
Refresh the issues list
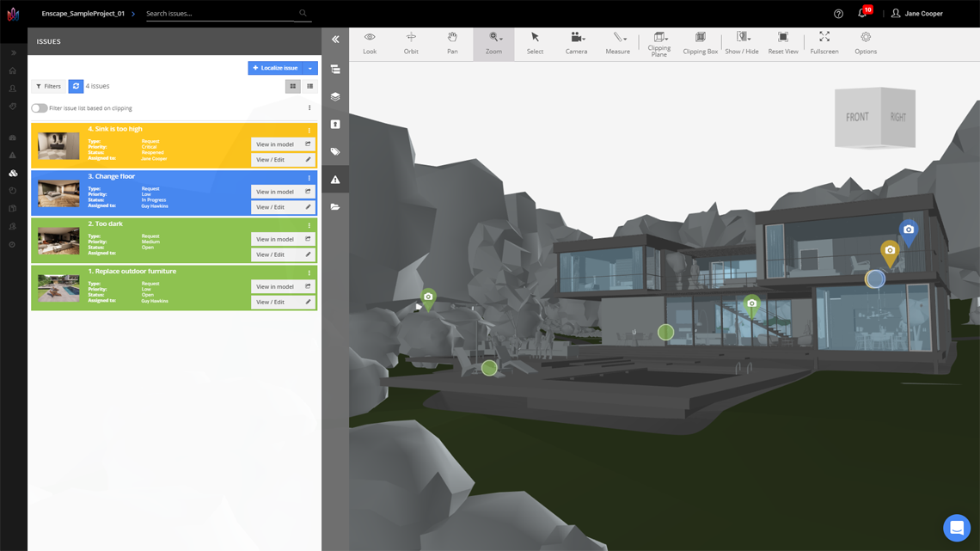click(76, 86)
